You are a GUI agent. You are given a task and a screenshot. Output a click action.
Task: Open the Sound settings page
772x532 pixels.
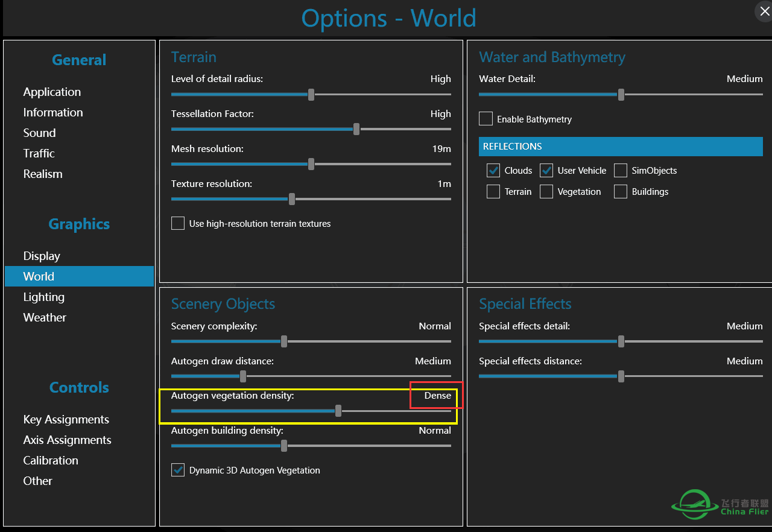click(x=39, y=133)
